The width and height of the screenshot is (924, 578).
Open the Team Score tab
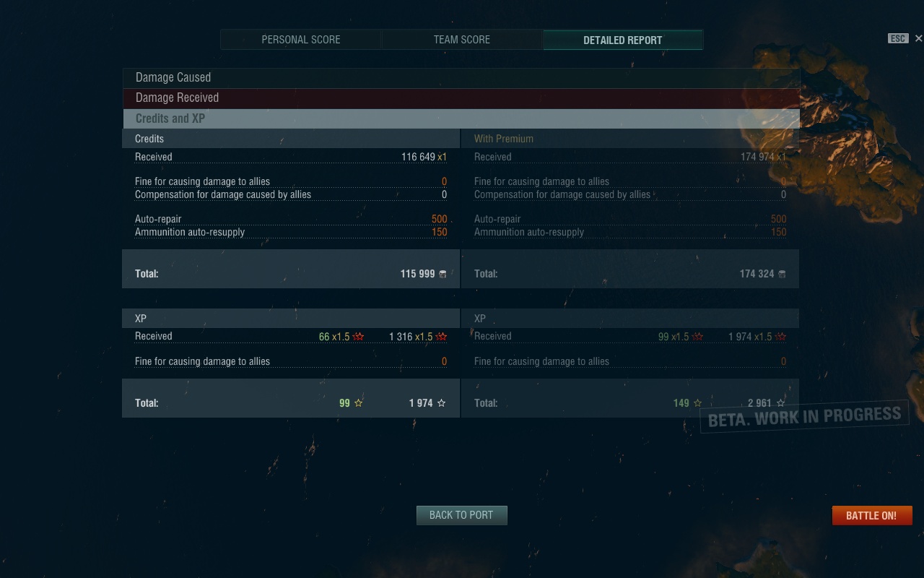pos(462,40)
